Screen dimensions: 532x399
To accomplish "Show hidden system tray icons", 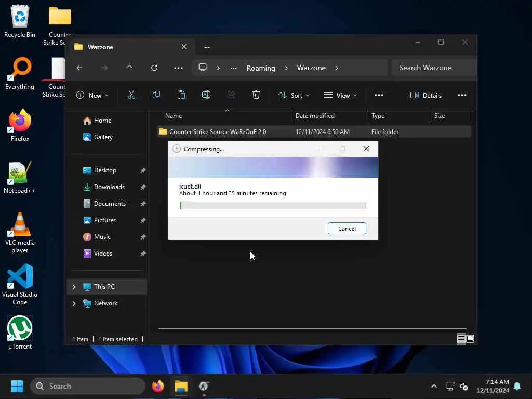I will [434, 386].
